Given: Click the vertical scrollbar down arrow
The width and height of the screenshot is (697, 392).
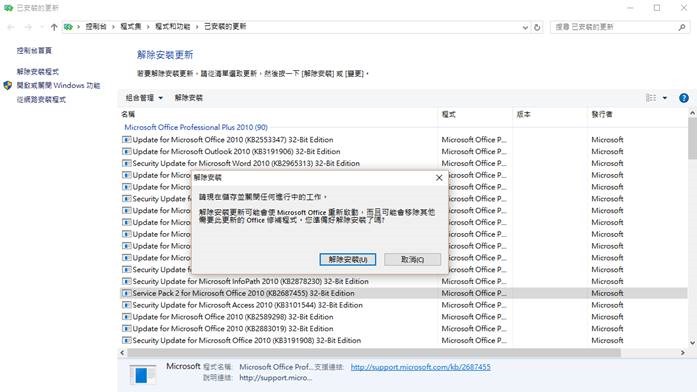Looking at the screenshot, I should point(692,343).
